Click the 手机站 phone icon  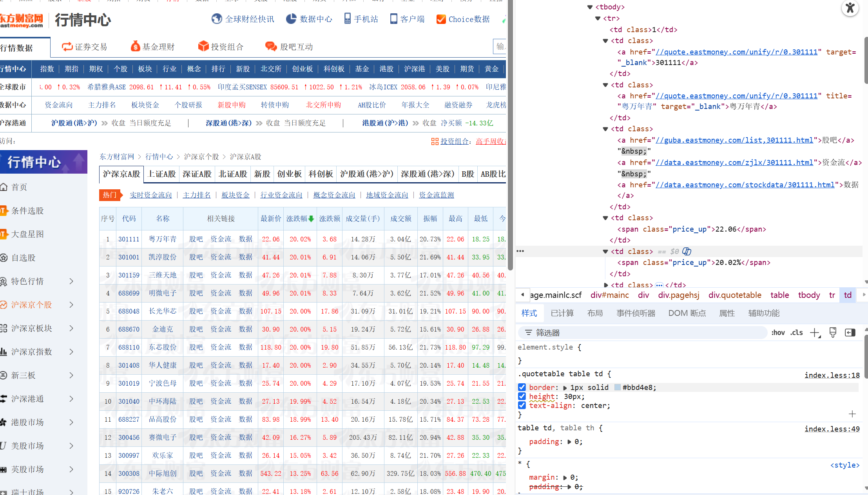click(347, 19)
